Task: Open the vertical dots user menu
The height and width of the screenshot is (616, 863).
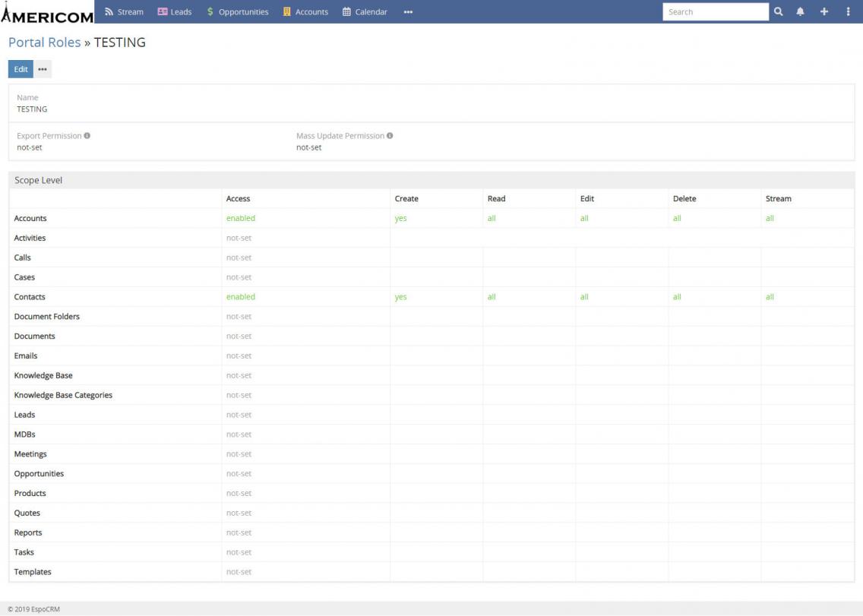Action: 848,11
